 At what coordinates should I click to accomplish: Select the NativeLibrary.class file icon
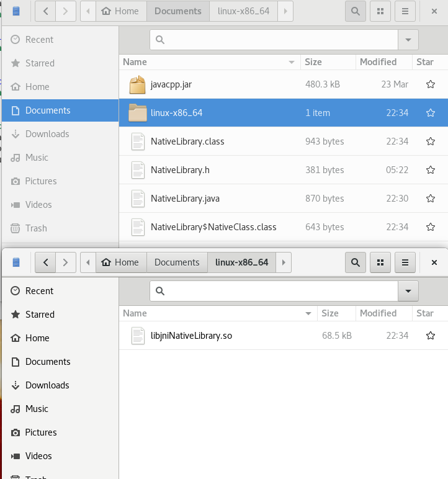tap(138, 141)
